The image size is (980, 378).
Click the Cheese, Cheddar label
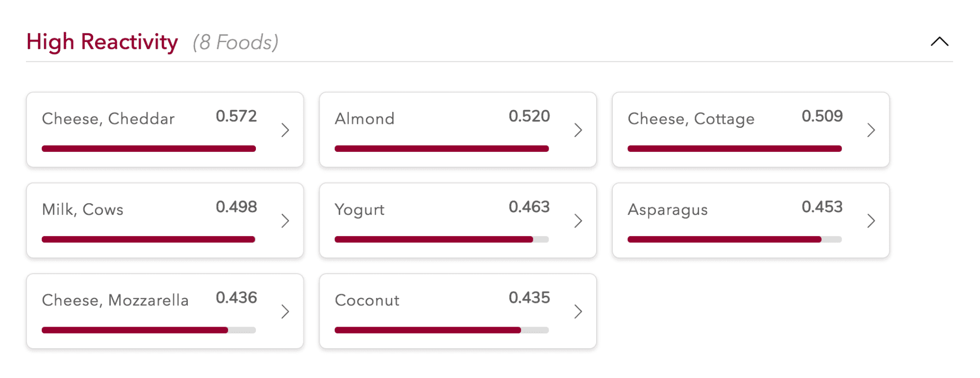(108, 118)
